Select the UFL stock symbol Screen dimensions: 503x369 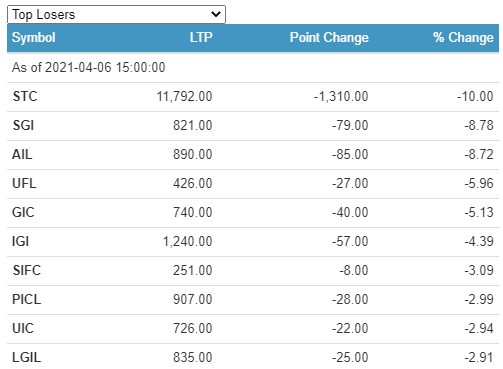[x=24, y=183]
